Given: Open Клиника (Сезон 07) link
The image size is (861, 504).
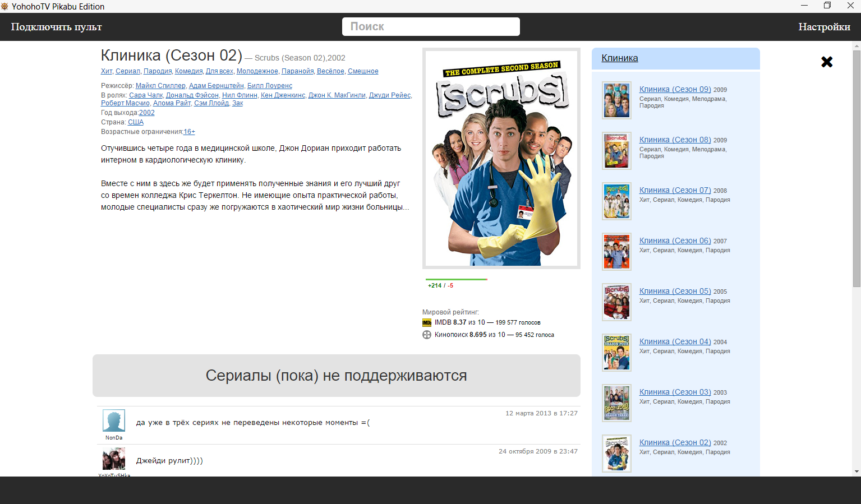Looking at the screenshot, I should coord(675,190).
